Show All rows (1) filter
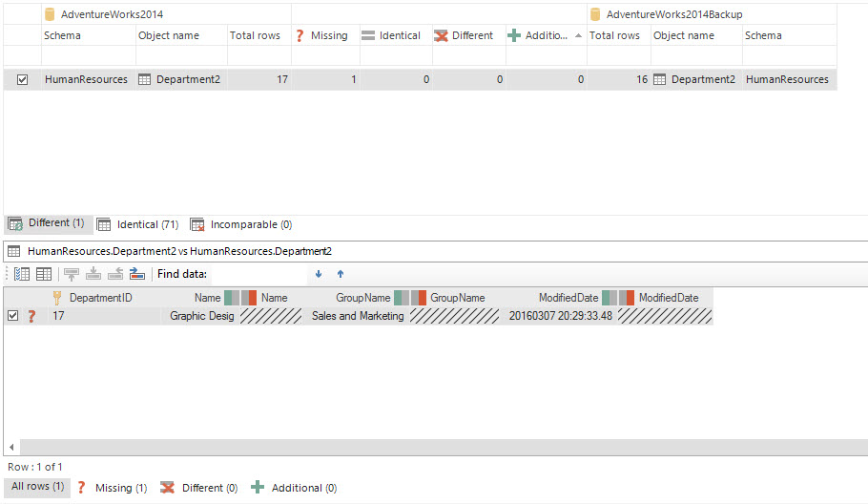 (x=37, y=486)
